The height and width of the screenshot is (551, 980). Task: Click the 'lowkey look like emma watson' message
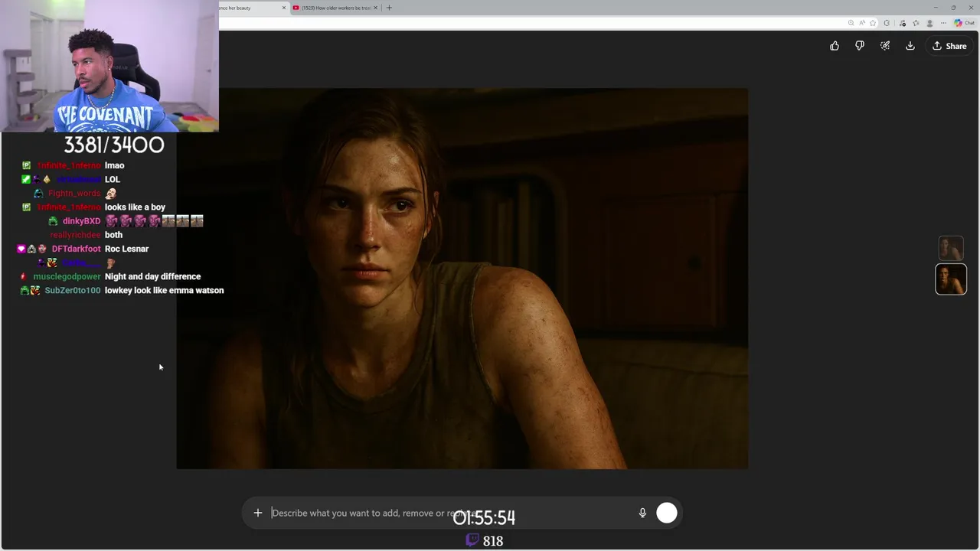(164, 290)
